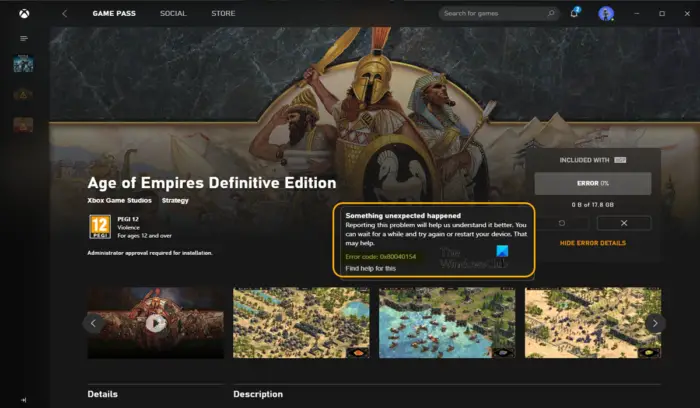The height and width of the screenshot is (408, 700).
Task: Retry the download with the retry icon
Action: 562,223
